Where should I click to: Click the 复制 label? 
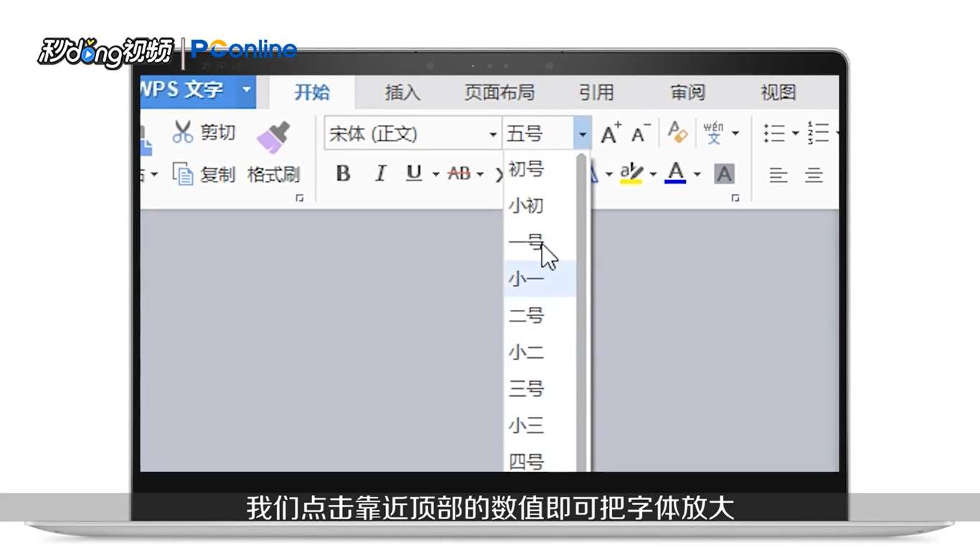pos(217,175)
